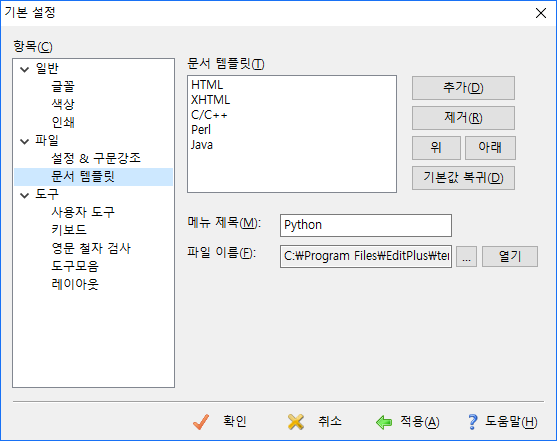557x441 pixels.
Task: Click the 기본값 복귀 button
Action: click(x=463, y=178)
